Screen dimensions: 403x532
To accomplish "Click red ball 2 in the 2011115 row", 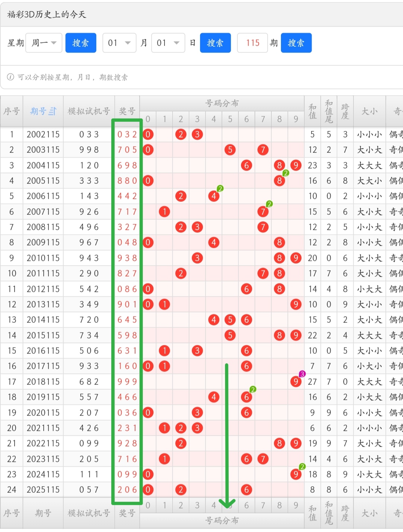I will click(x=181, y=273).
